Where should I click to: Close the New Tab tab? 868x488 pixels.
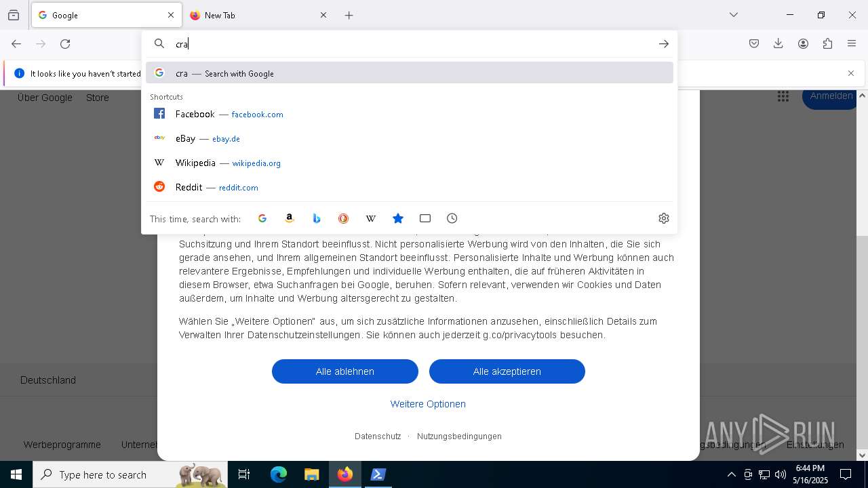[323, 15]
